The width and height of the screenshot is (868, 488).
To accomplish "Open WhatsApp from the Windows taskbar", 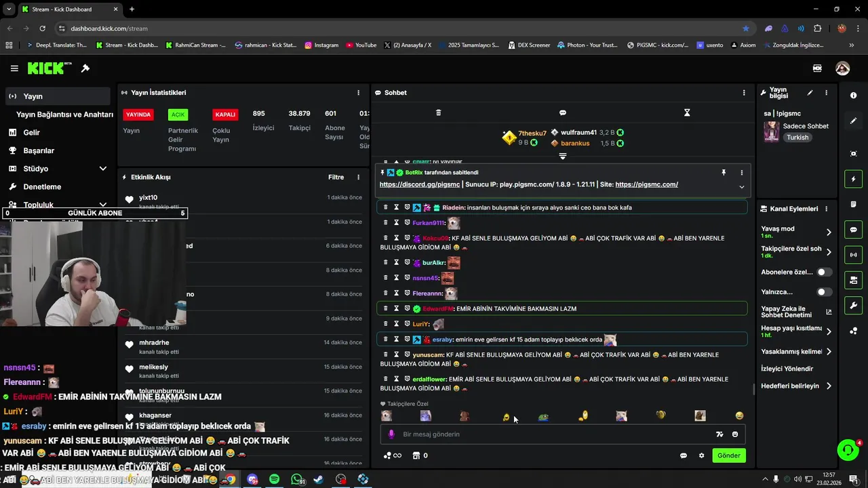I will click(296, 479).
